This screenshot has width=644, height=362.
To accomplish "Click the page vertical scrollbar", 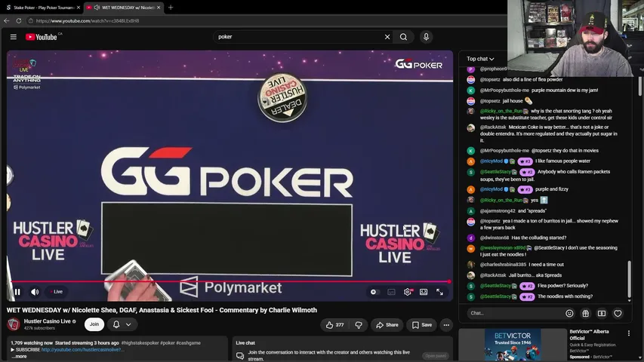I will click(640, 86).
